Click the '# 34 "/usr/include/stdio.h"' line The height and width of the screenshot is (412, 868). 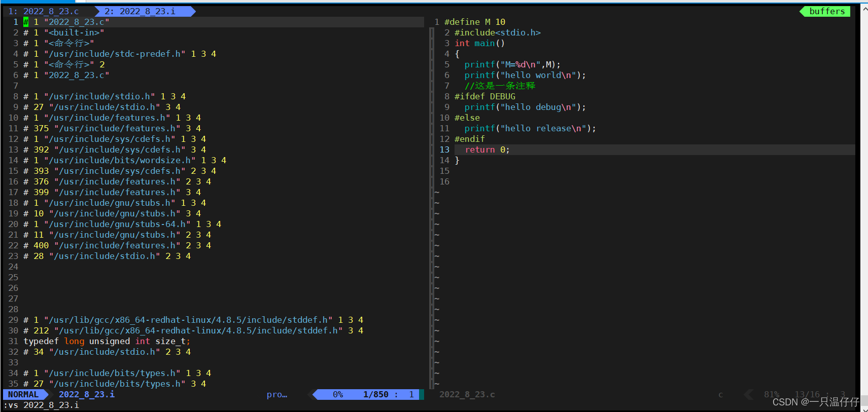coord(107,352)
